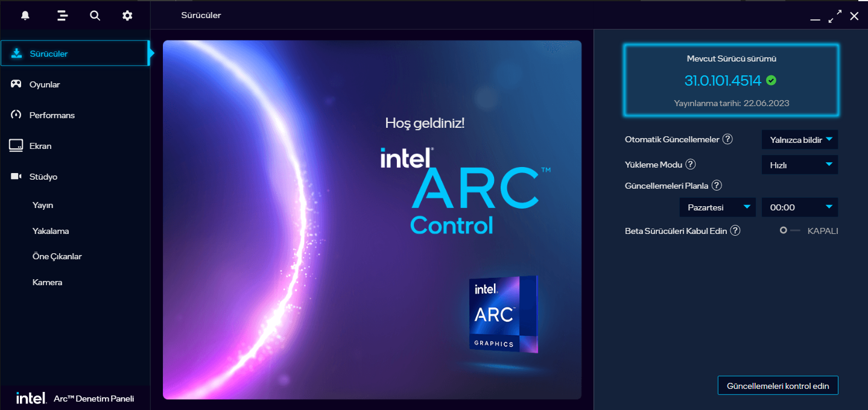
Task: Click the Intel logo in bottom-left footer
Action: tap(31, 398)
